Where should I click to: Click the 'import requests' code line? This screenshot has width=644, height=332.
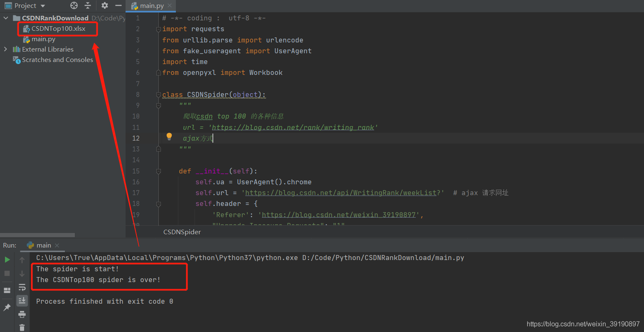point(193,29)
